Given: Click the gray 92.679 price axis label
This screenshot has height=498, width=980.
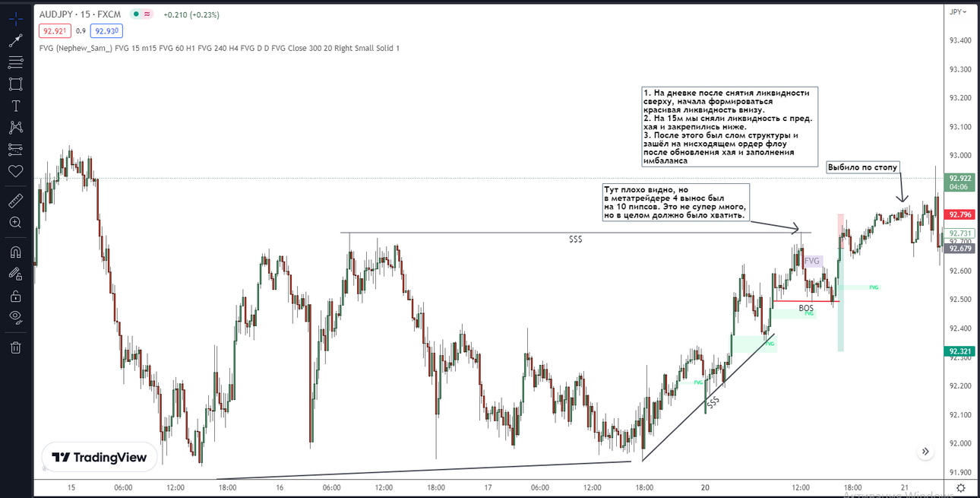Looking at the screenshot, I should point(959,248).
